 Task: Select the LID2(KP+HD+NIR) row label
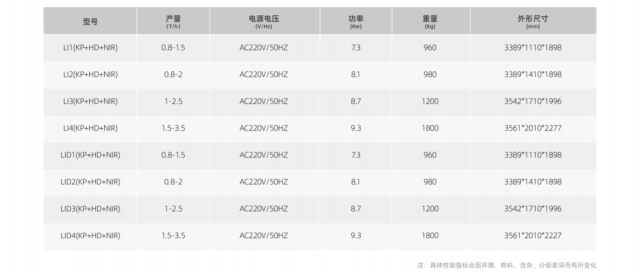pyautogui.click(x=90, y=182)
